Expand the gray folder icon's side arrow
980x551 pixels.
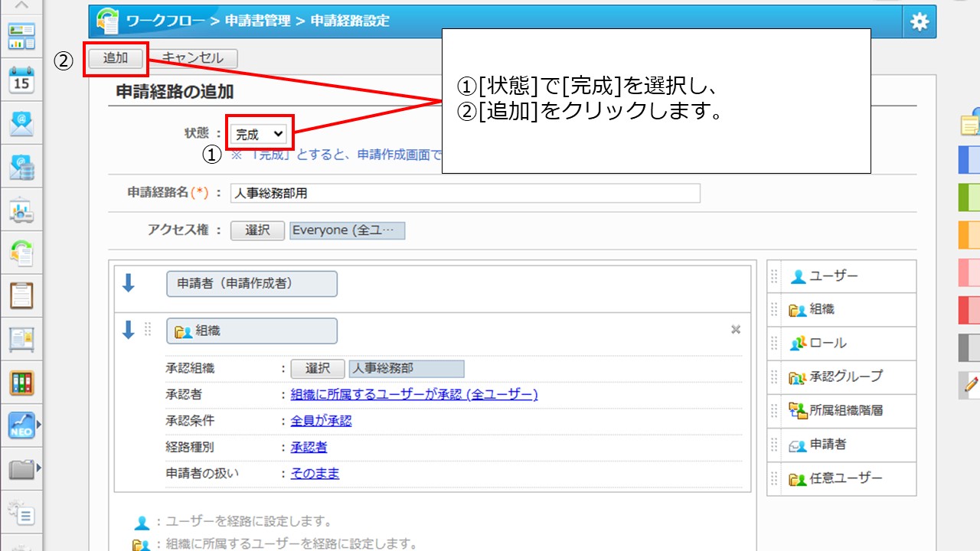pos(38,468)
